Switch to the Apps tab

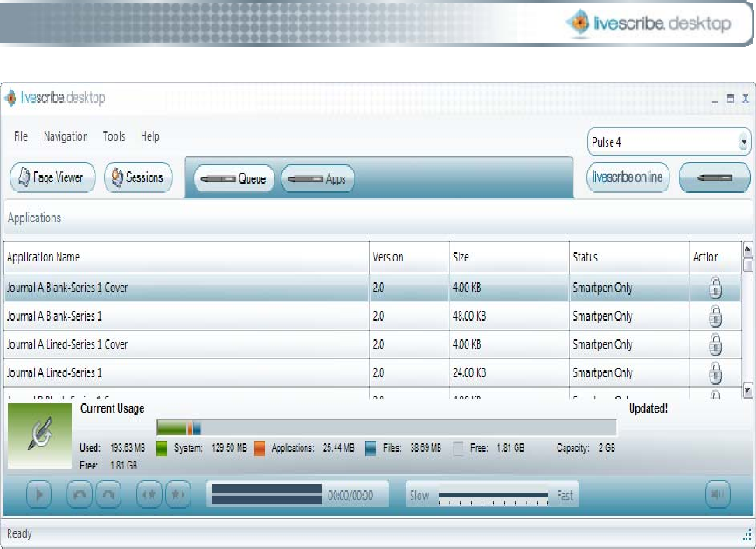[x=316, y=179]
